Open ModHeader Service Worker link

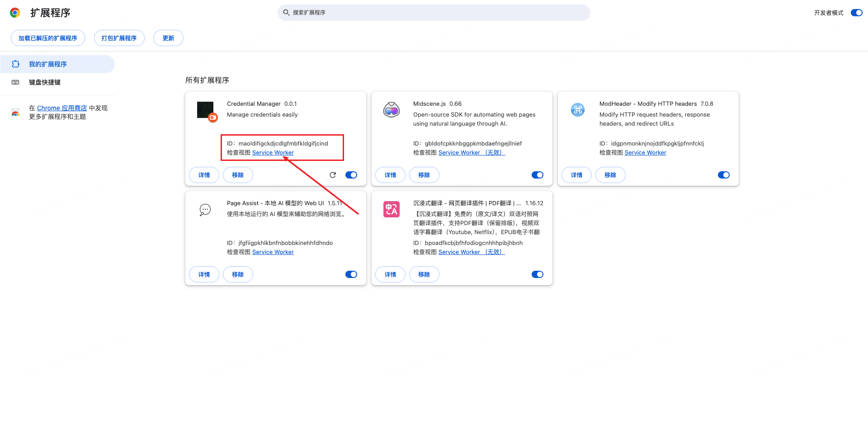pos(646,153)
